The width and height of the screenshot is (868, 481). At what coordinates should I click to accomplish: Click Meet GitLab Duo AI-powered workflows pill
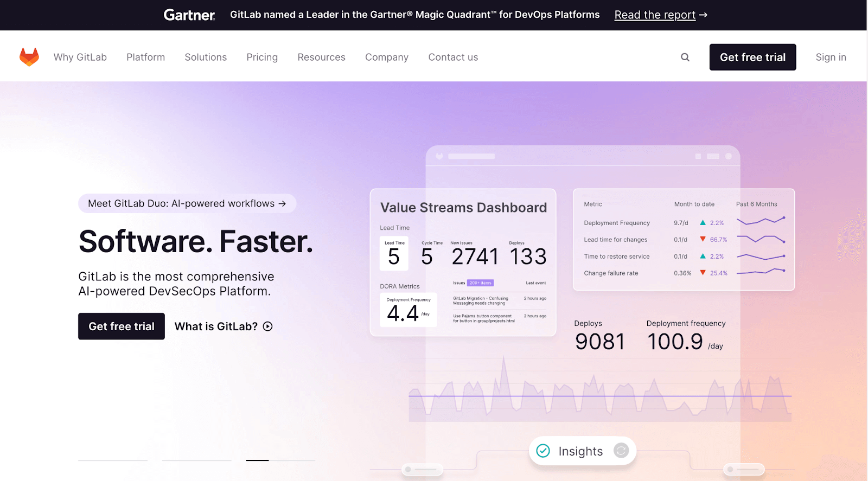(x=187, y=203)
